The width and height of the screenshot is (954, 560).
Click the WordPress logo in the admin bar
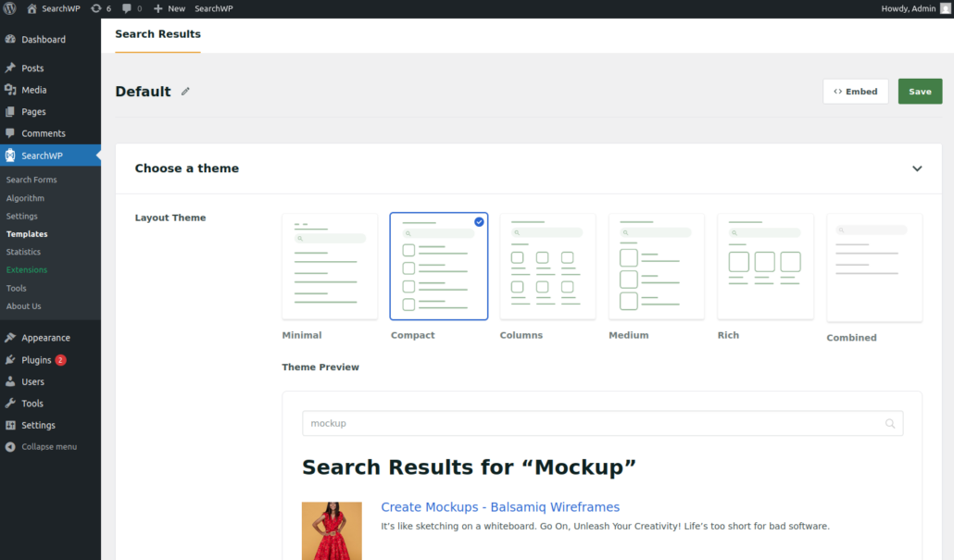click(9, 8)
